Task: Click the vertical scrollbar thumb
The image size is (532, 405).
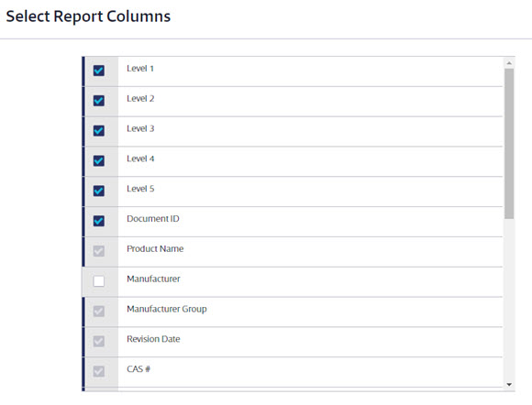Action: coord(509,144)
